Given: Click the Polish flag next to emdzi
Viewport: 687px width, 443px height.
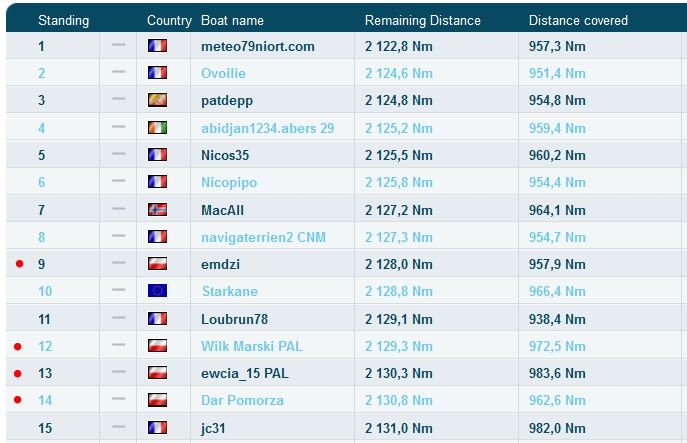Looking at the screenshot, I should pyautogui.click(x=157, y=264).
